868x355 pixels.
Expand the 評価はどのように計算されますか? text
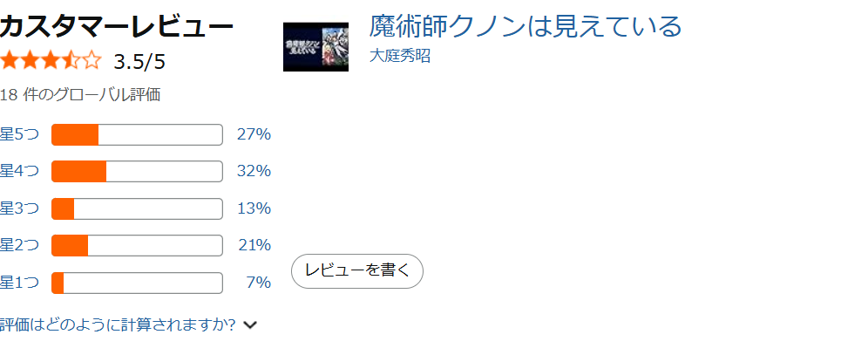point(118,325)
